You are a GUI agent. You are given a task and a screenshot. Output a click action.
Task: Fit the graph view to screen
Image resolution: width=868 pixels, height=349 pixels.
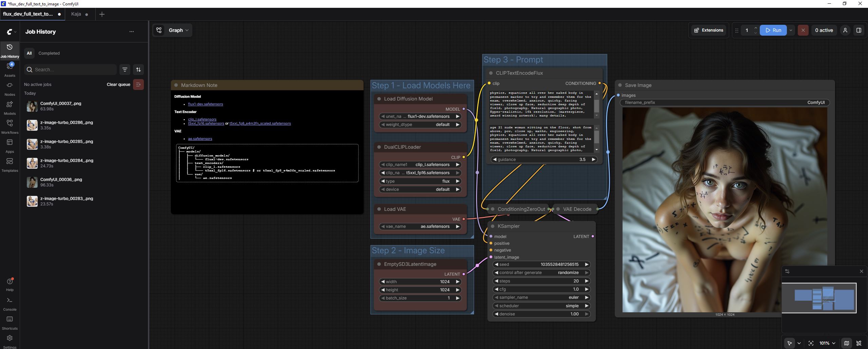point(811,343)
